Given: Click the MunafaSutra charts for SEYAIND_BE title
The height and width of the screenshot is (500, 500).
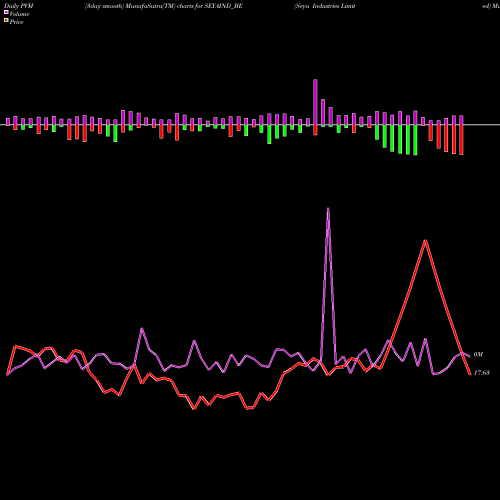Looking at the screenshot, I should [164, 6].
